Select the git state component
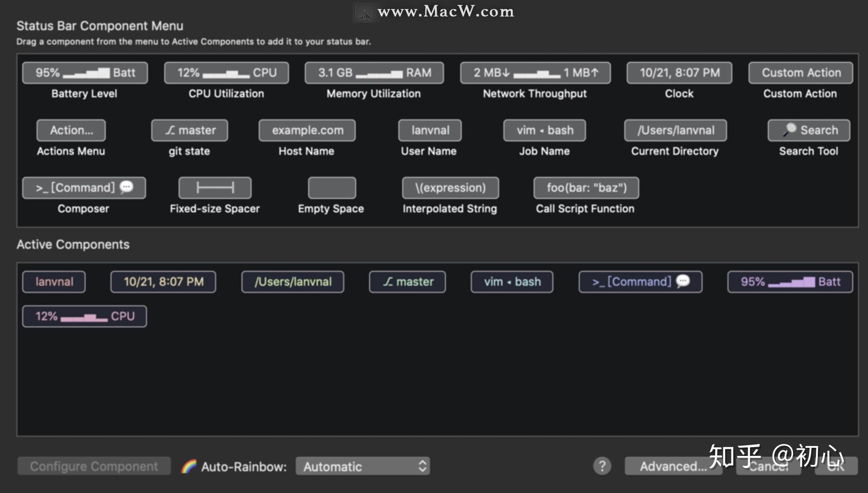Screen dimensions: 868x493 pos(189,130)
